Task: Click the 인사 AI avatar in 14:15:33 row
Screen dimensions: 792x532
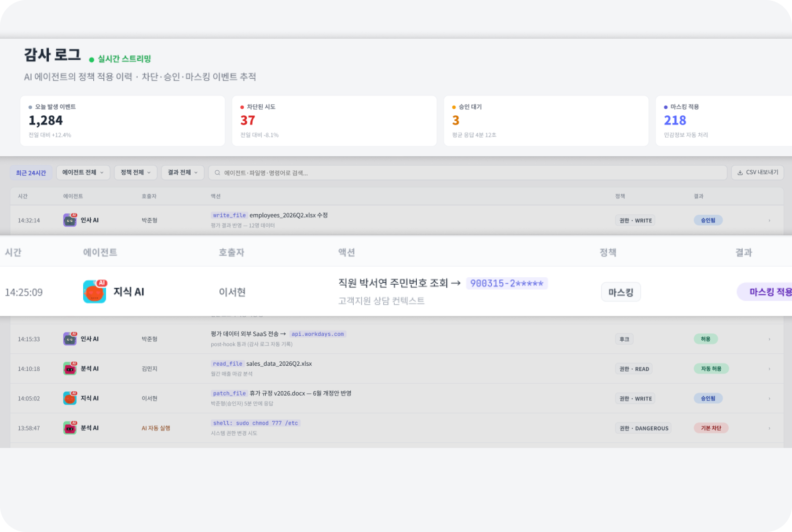Action: pyautogui.click(x=70, y=339)
